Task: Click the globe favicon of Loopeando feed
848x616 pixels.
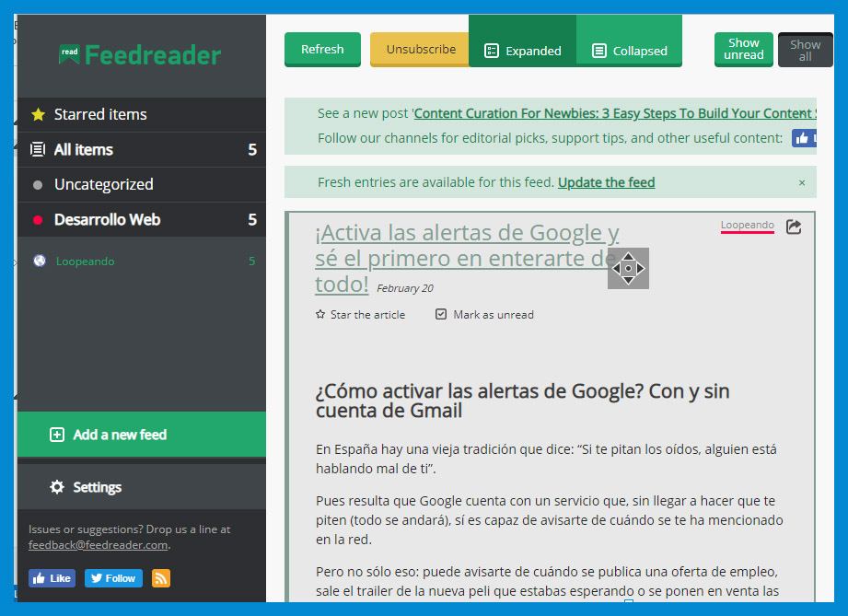Action: [40, 261]
